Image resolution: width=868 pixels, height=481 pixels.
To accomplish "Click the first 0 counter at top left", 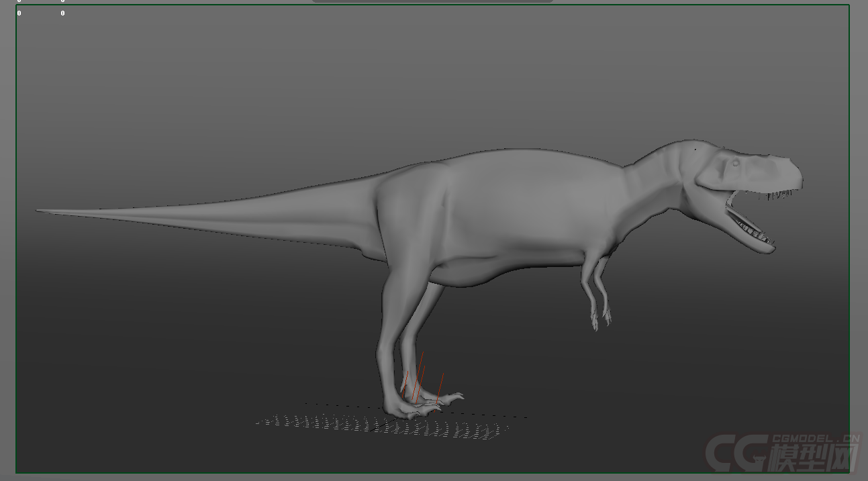I will tap(19, 13).
